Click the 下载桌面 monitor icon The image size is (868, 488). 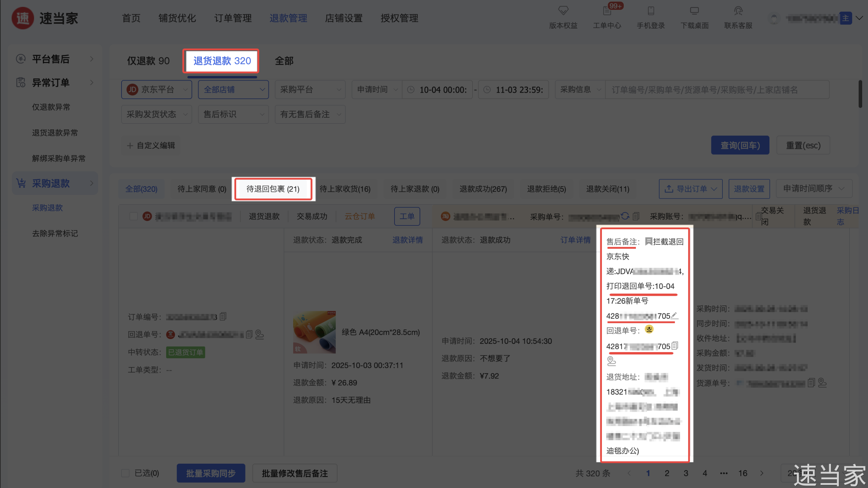[x=694, y=11]
